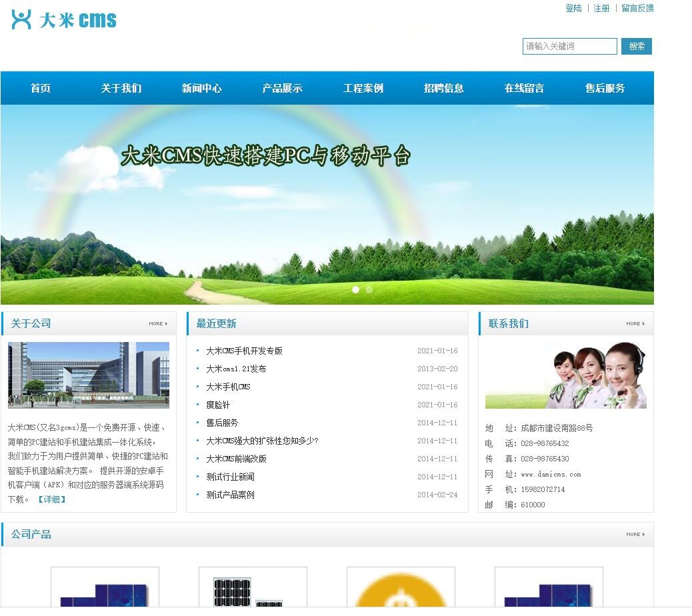Image resolution: width=692 pixels, height=616 pixels.
Task: Open the 大米cms1.21发布 news article
Action: [238, 369]
